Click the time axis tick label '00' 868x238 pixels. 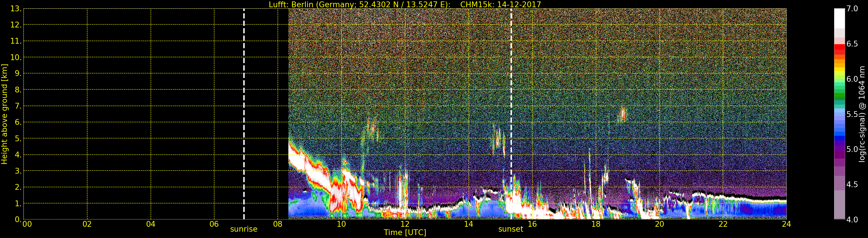27,224
